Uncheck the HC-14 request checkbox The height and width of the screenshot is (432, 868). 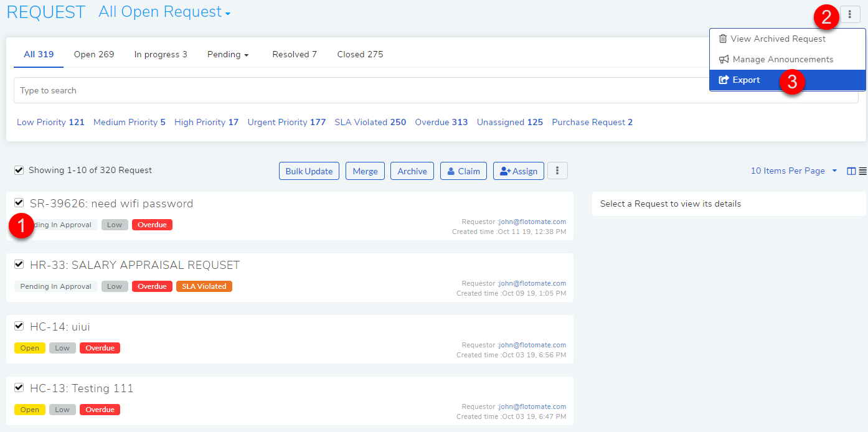pos(19,326)
